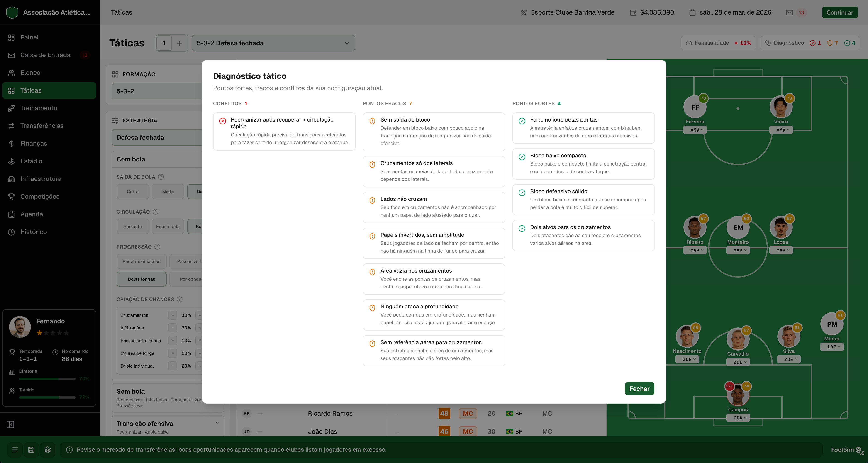Image resolution: width=868 pixels, height=463 pixels.
Task: Open Caixa de Entrada in sidebar
Action: coord(49,55)
